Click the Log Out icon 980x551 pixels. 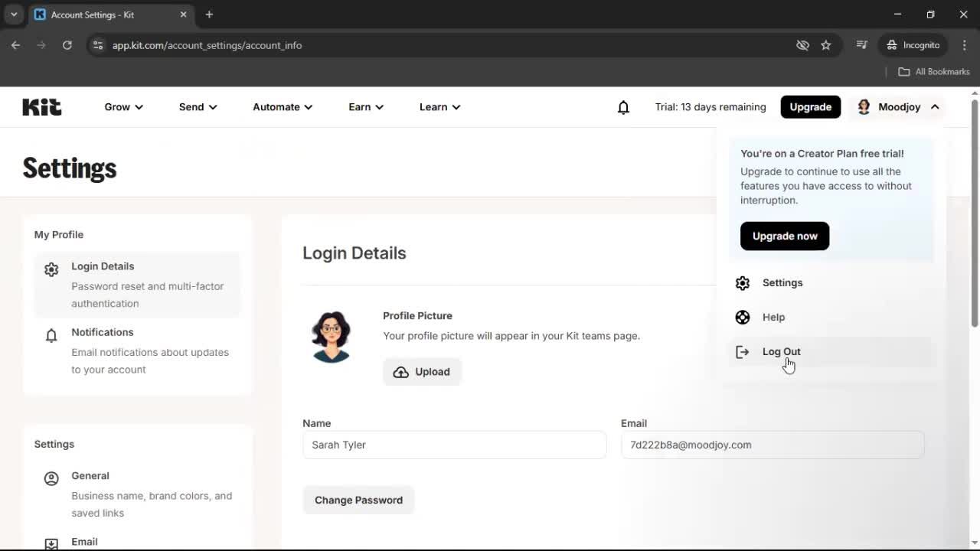pos(742,351)
